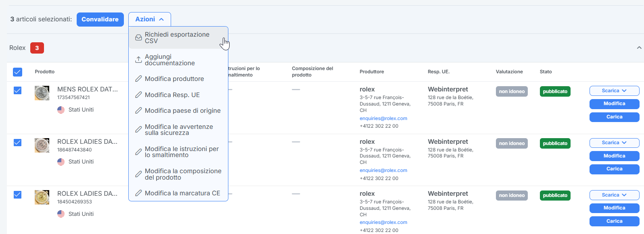Click the Produttore column header
Image resolution: width=644 pixels, height=234 pixels.
pyautogui.click(x=372, y=72)
